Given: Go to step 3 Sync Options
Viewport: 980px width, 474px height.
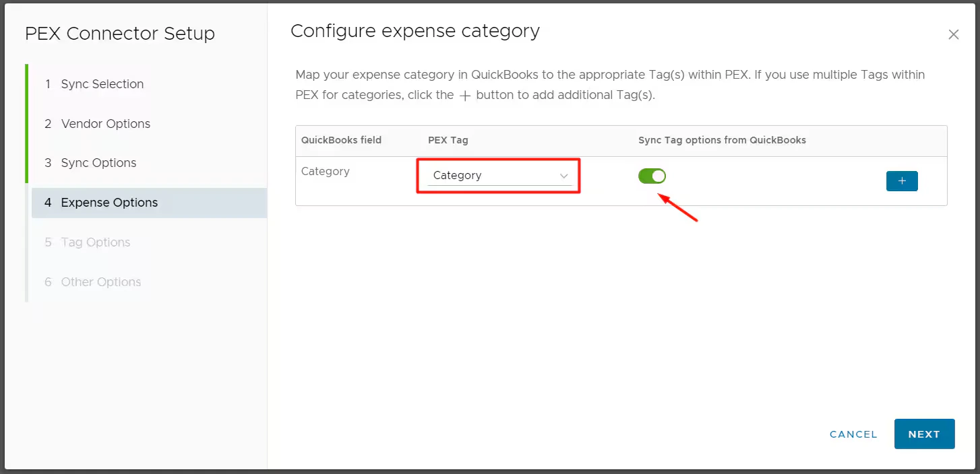Looking at the screenshot, I should [x=99, y=163].
